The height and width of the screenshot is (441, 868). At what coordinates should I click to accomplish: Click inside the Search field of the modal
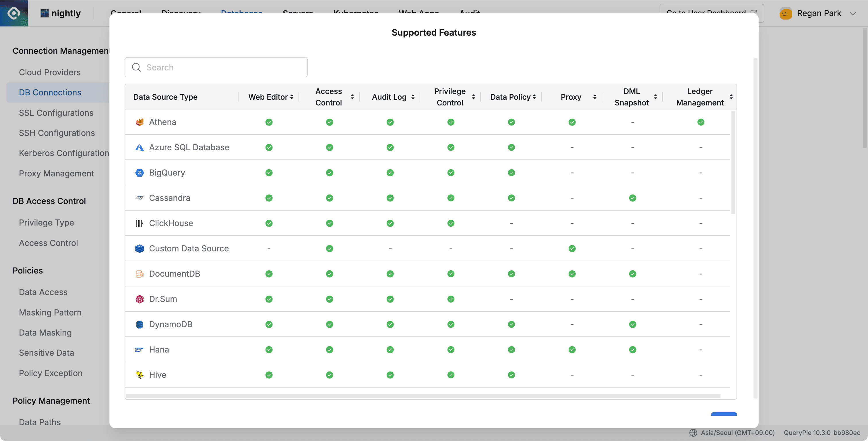pos(216,67)
